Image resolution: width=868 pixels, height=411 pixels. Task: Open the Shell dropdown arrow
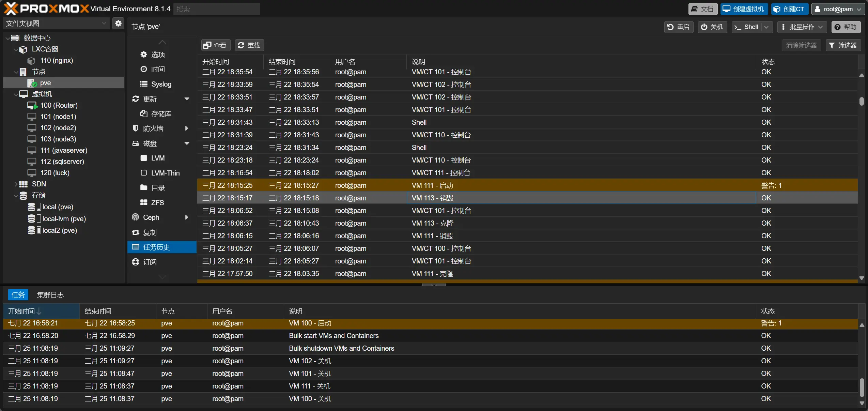coord(767,27)
